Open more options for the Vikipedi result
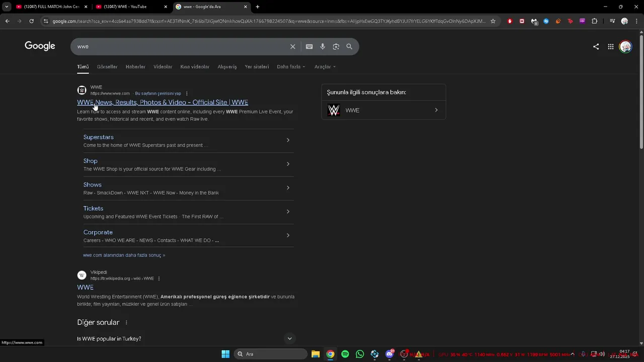Viewport: 644px width, 362px height. (x=159, y=279)
